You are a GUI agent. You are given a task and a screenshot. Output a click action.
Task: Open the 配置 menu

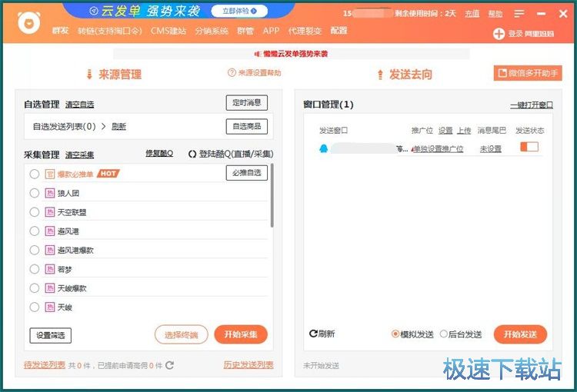(339, 31)
